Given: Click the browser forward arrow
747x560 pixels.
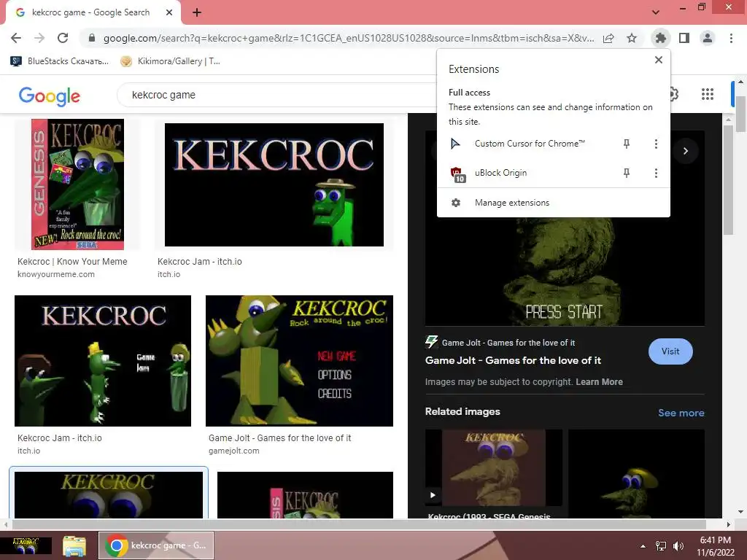Looking at the screenshot, I should [39, 38].
